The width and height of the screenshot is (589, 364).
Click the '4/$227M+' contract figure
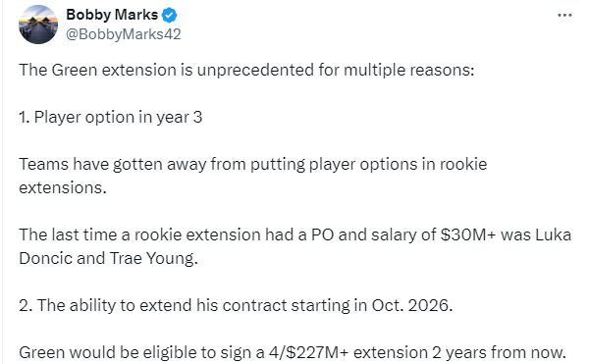309,353
